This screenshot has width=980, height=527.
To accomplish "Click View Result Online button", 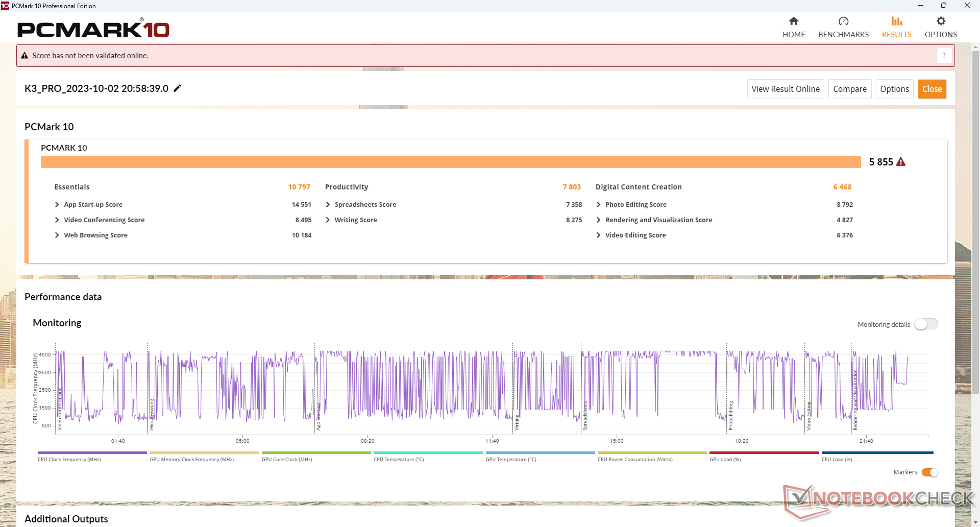I will (x=786, y=89).
